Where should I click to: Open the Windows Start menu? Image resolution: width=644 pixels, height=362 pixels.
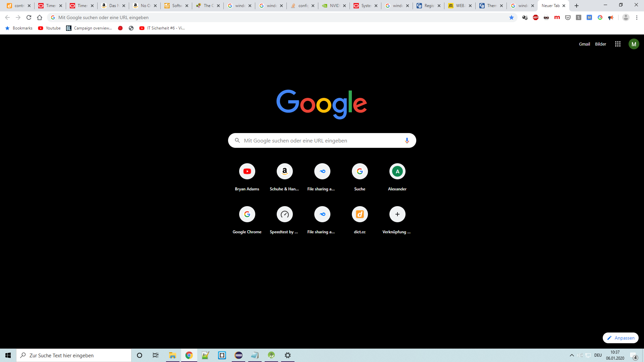coord(8,355)
